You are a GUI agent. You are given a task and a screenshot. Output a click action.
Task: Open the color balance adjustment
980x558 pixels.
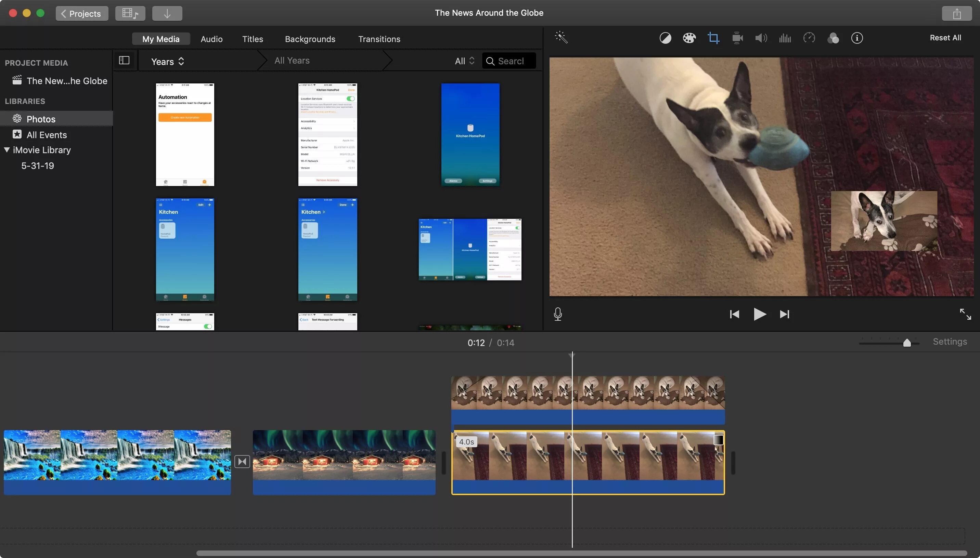(665, 38)
